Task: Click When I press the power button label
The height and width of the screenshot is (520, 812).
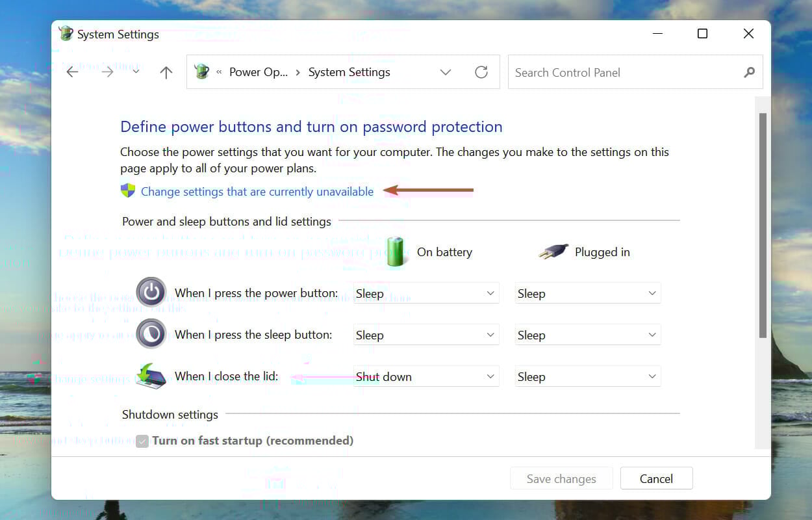Action: tap(257, 293)
